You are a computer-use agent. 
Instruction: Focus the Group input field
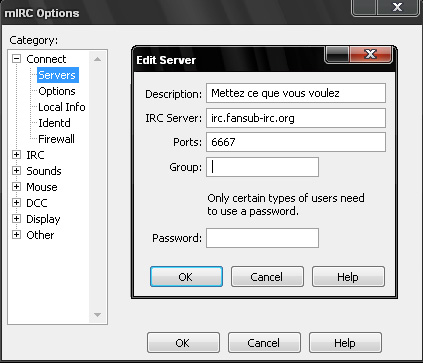click(x=262, y=167)
